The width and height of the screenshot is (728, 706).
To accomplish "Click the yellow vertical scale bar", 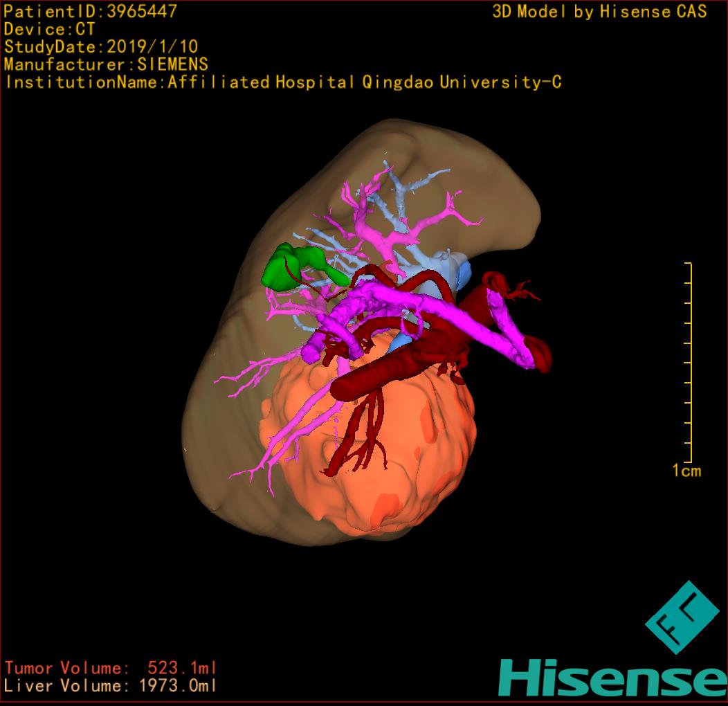I will tap(689, 363).
